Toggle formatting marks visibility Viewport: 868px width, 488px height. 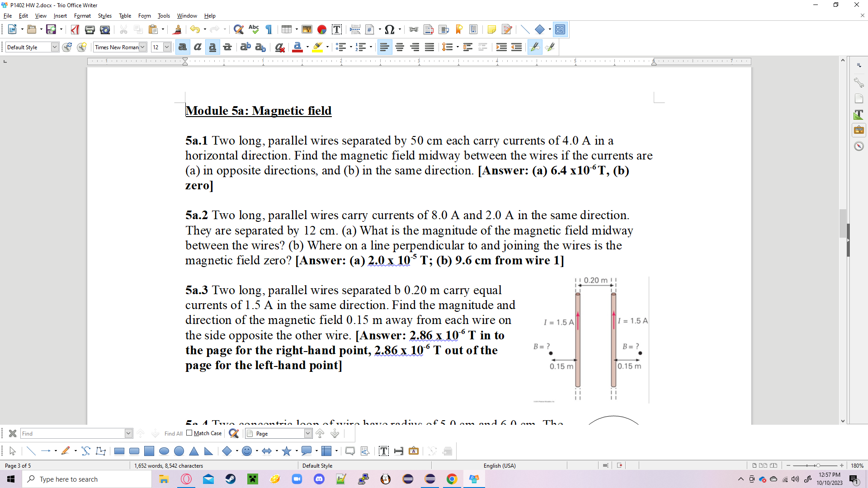(269, 29)
